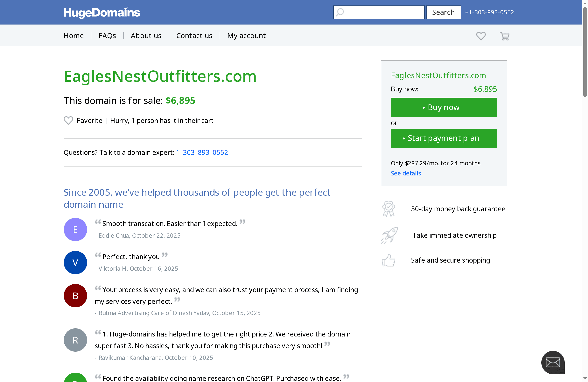This screenshot has width=588, height=382.
Task: Click Eddie Chua's avatar circle
Action: click(x=75, y=229)
